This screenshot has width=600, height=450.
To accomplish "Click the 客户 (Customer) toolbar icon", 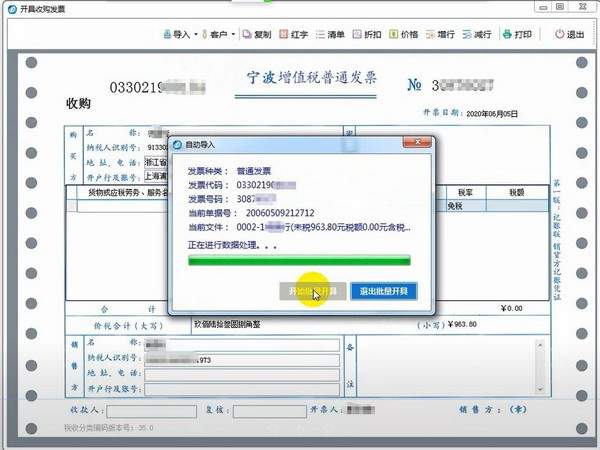I will 216,34.
